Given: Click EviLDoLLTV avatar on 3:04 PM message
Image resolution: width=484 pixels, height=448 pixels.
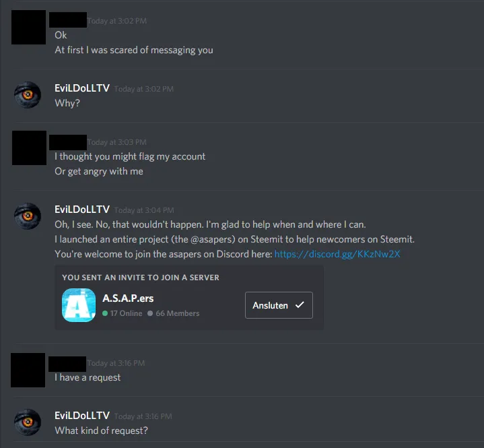Looking at the screenshot, I should pos(28,216).
